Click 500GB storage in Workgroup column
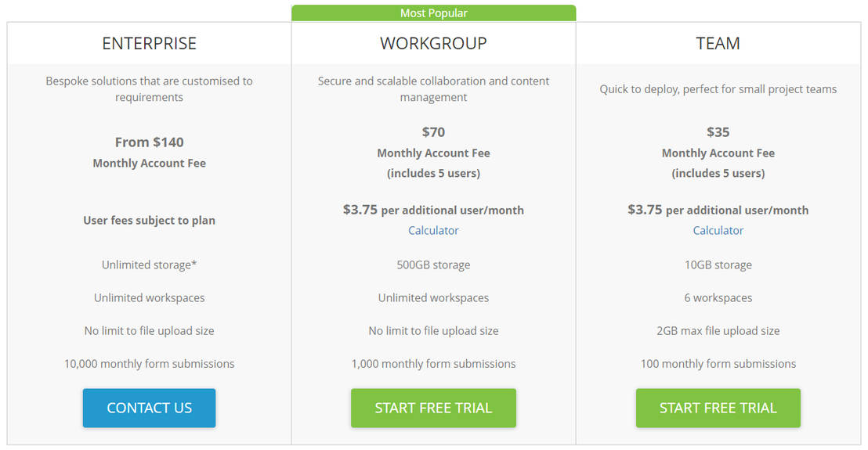The image size is (868, 450). click(x=433, y=265)
